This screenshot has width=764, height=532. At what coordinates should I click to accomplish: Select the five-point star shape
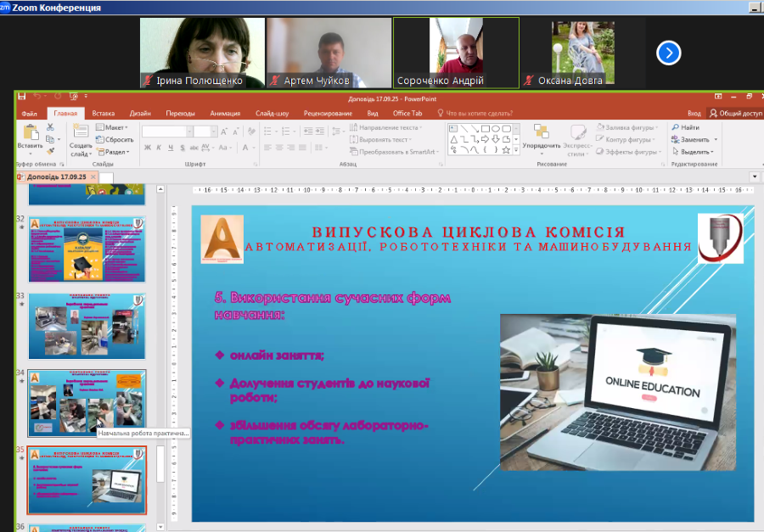point(506,150)
